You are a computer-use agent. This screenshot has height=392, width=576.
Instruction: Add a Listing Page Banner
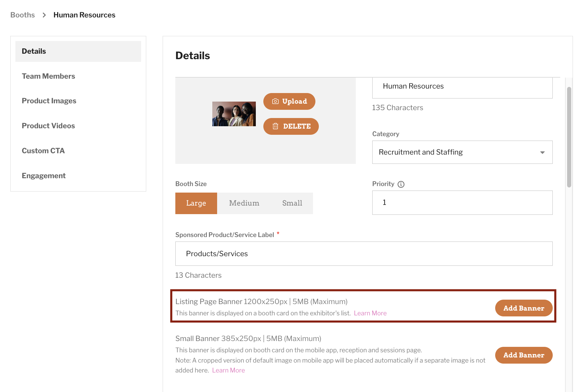click(524, 308)
